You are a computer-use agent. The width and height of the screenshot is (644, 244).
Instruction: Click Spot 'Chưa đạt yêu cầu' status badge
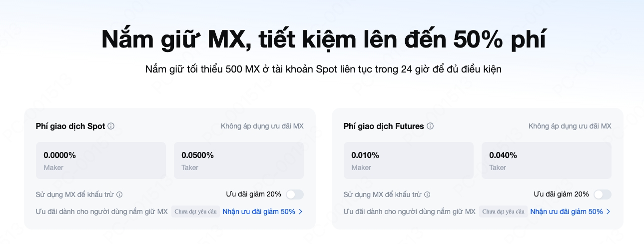(195, 211)
